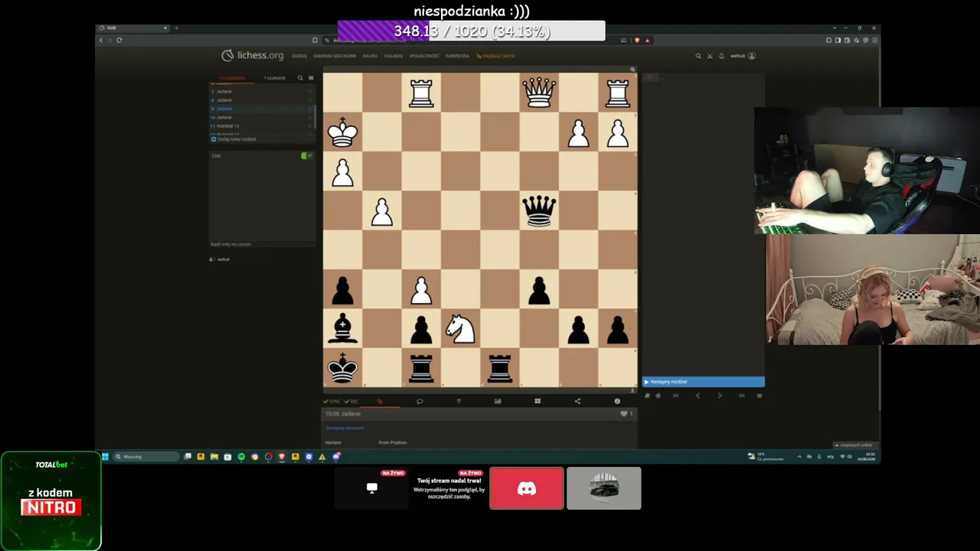Open a new browser tab with plus
980x551 pixels.
[176, 28]
